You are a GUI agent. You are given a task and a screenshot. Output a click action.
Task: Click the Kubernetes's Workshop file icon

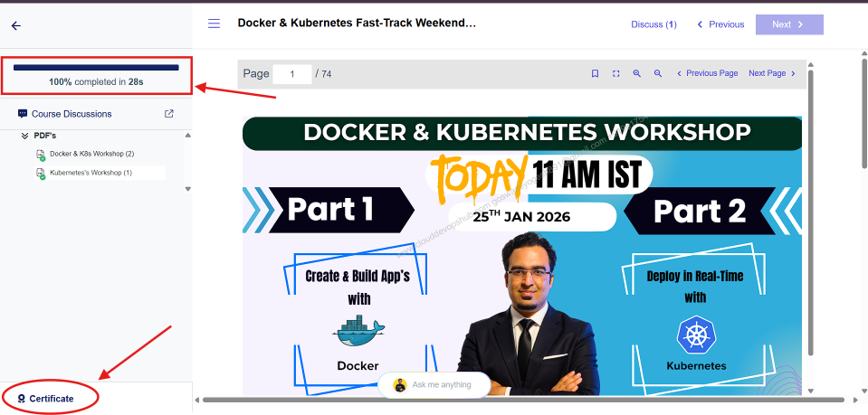41,174
